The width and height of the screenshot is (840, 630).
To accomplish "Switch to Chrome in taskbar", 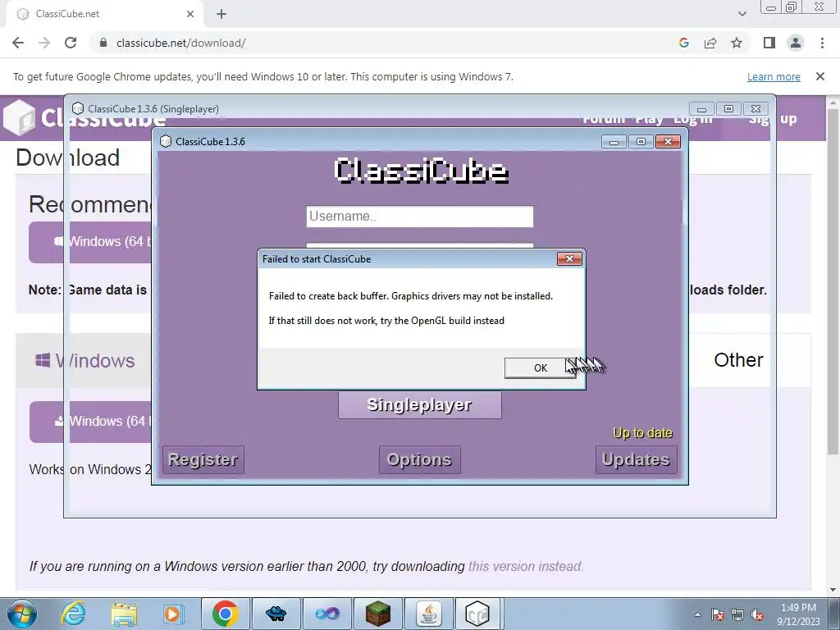I will point(225,614).
